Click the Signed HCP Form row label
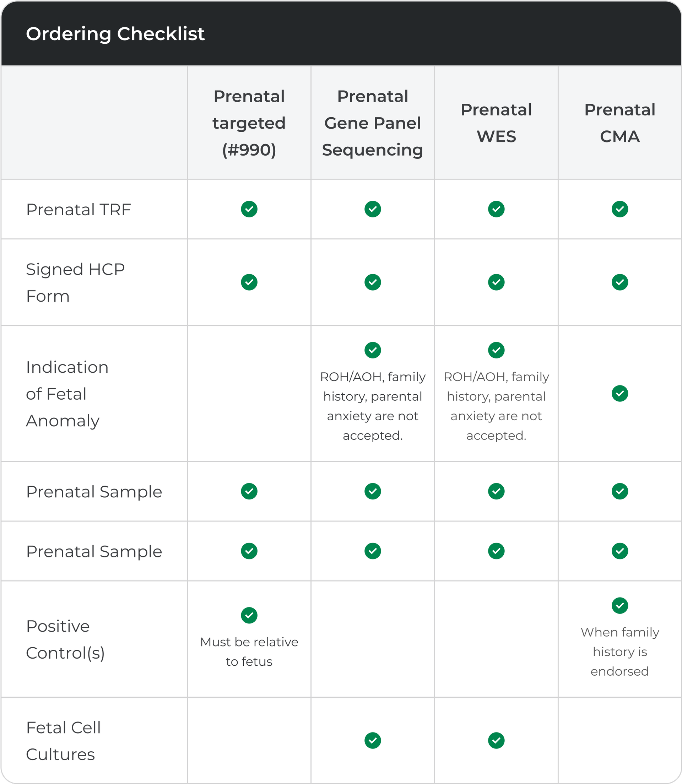Image resolution: width=682 pixels, height=784 pixels. (75, 282)
